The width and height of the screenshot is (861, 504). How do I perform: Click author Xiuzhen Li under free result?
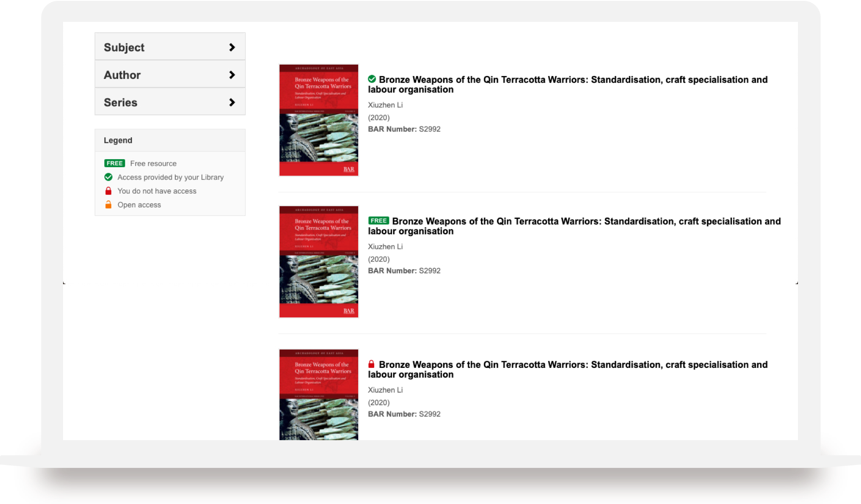click(385, 247)
